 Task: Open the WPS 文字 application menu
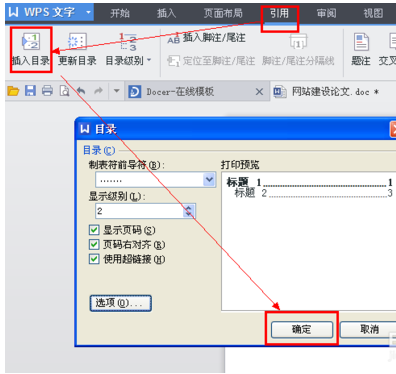click(x=50, y=12)
